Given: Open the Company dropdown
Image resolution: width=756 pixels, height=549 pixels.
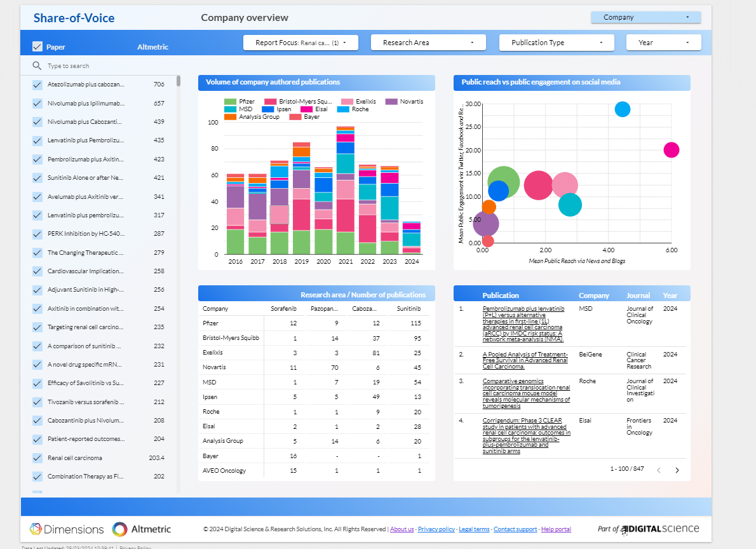Looking at the screenshot, I should (645, 17).
